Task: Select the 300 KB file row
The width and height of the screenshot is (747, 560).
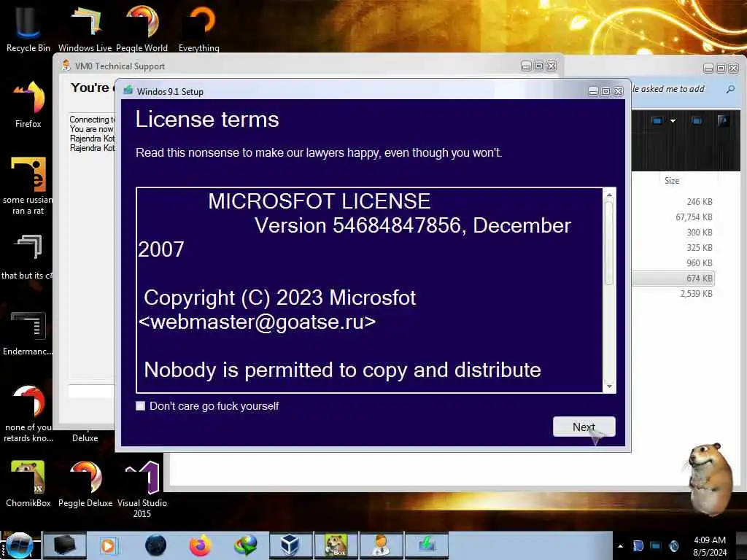Action: tap(673, 233)
